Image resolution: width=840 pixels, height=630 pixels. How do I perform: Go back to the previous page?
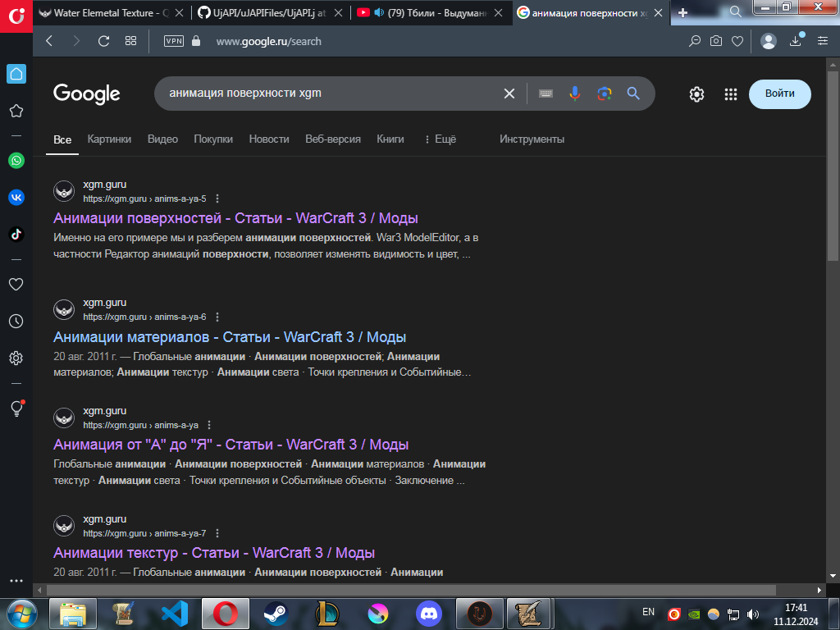tap(49, 41)
